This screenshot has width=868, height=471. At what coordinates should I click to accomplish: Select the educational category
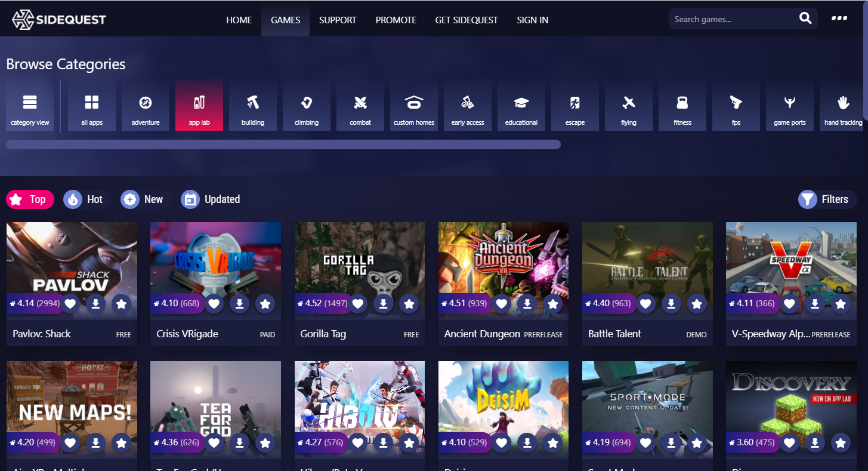pos(521,105)
